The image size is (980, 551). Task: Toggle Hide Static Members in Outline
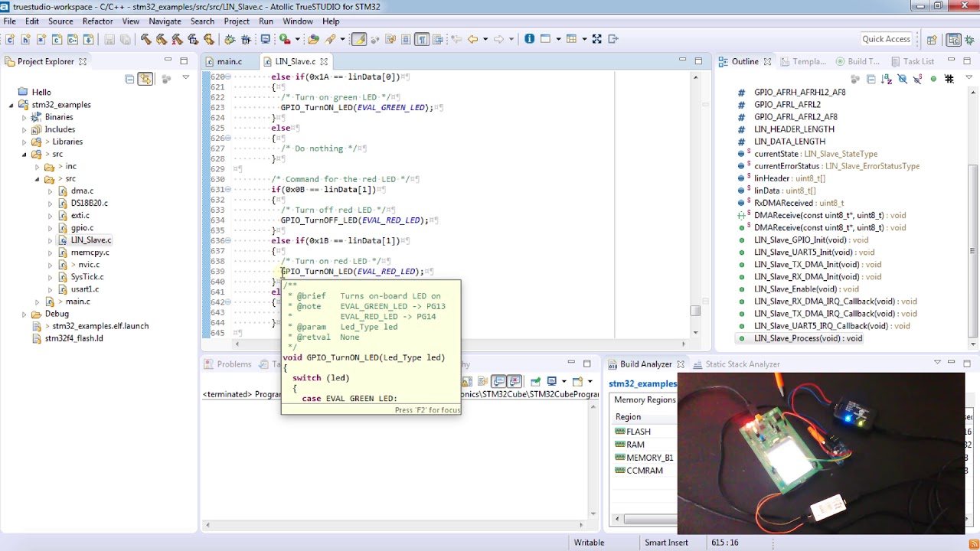(917, 79)
